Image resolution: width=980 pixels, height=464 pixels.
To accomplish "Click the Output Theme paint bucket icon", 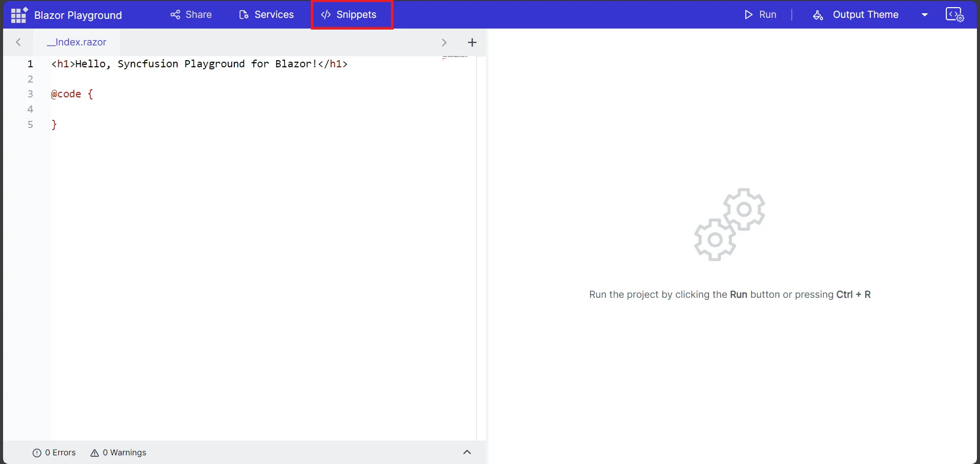I will [x=818, y=15].
